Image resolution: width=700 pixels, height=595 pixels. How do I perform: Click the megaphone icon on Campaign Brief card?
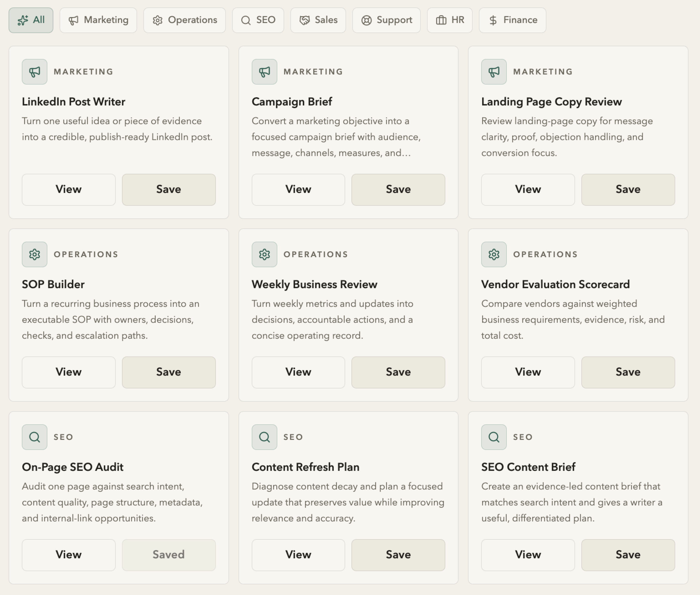tap(264, 72)
